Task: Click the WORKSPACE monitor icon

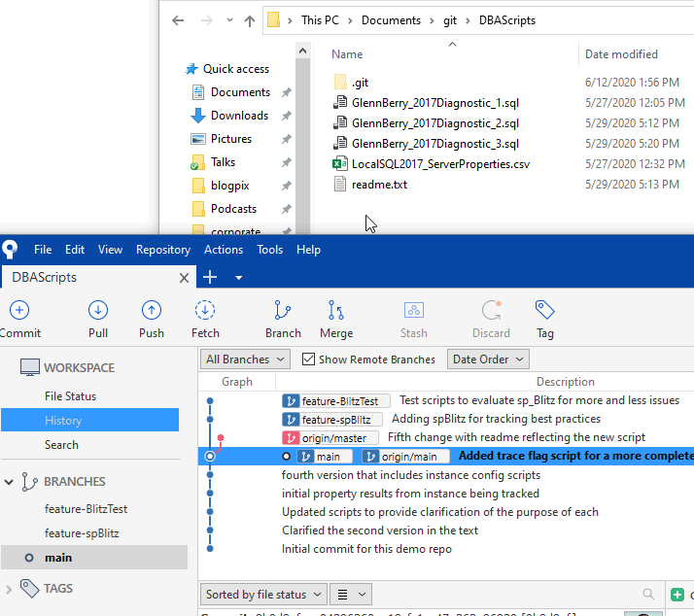Action: pos(30,367)
